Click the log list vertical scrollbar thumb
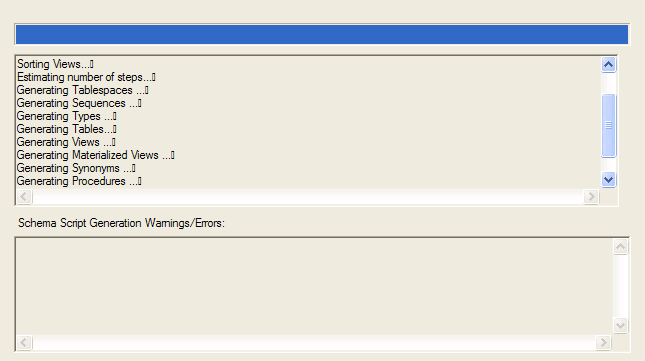Viewport: 645px width, 361px height. coord(608,125)
